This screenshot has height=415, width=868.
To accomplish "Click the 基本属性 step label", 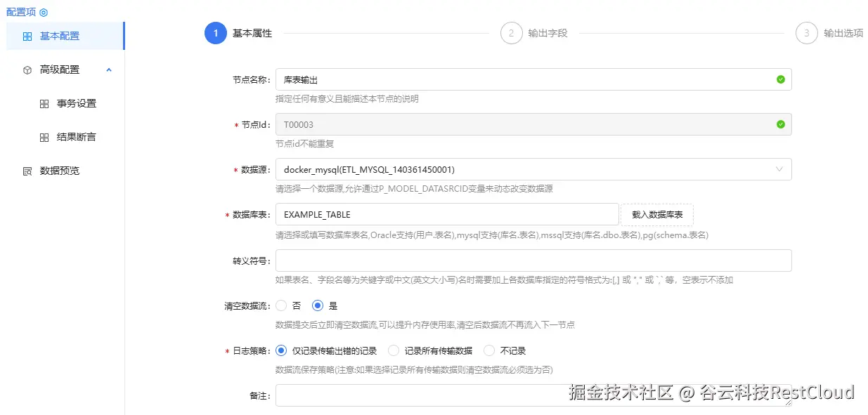I will [252, 33].
